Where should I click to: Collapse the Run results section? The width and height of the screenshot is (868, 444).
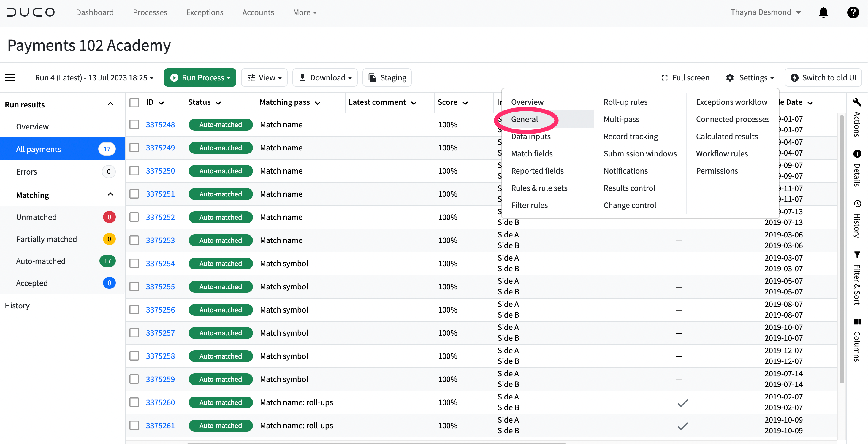click(110, 104)
